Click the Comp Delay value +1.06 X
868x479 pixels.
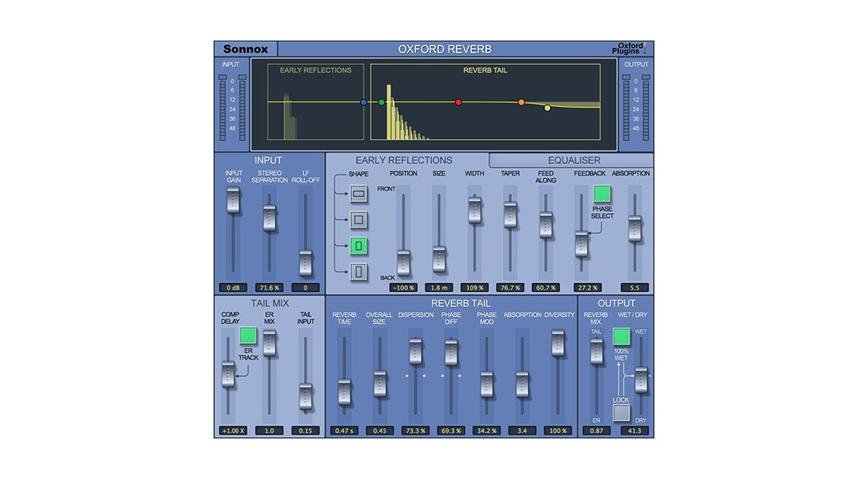pos(233,431)
